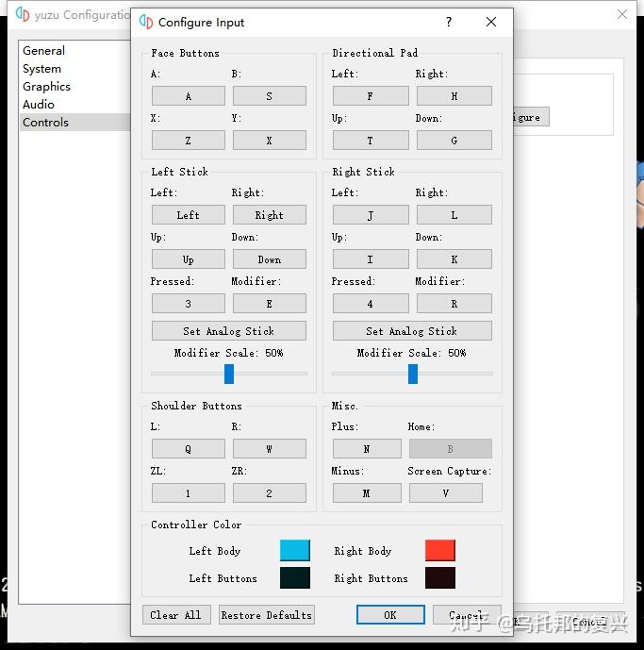The image size is (644, 650).
Task: Select General in the yuzu Configuration sidebar
Action: 74,51
